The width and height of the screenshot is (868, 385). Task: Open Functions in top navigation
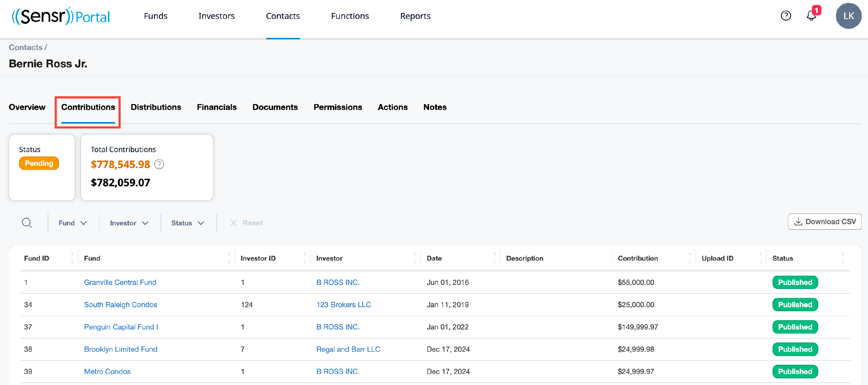pyautogui.click(x=350, y=16)
